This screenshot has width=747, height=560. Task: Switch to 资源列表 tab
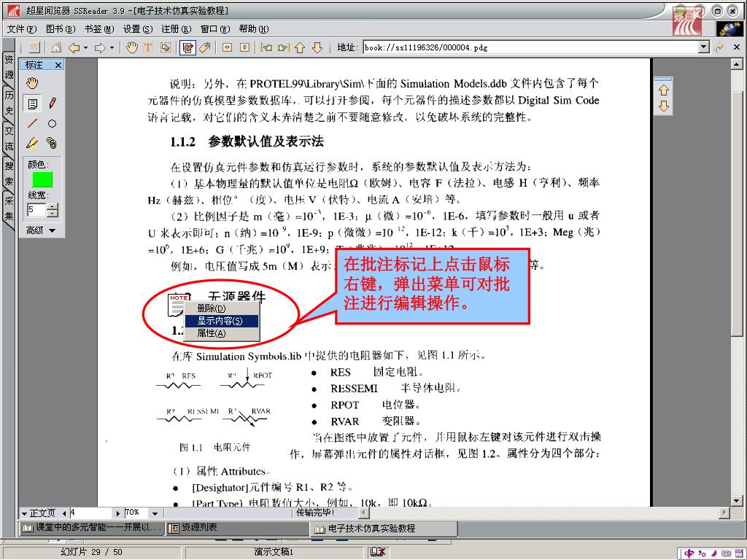(237, 528)
